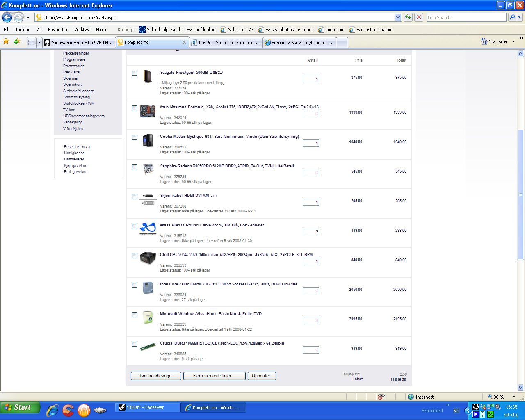Click the Live Search magnifier button

[x=512, y=17]
